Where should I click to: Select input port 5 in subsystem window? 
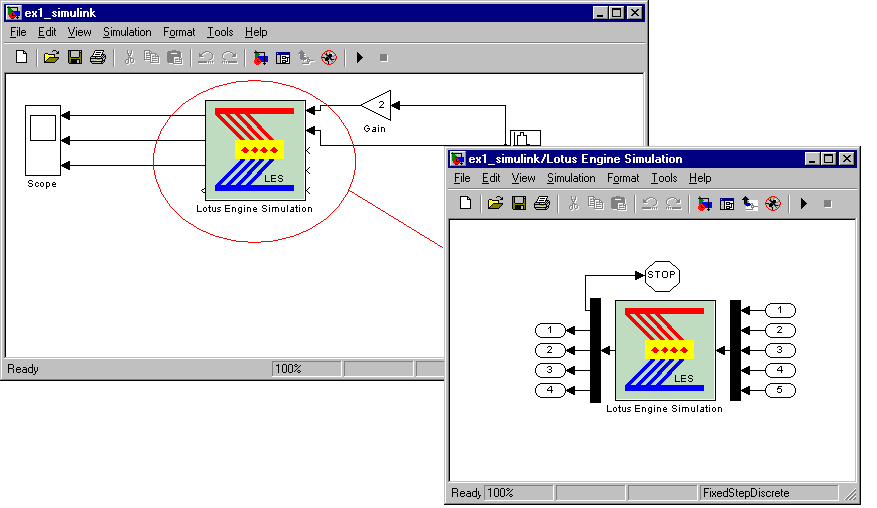tap(780, 390)
